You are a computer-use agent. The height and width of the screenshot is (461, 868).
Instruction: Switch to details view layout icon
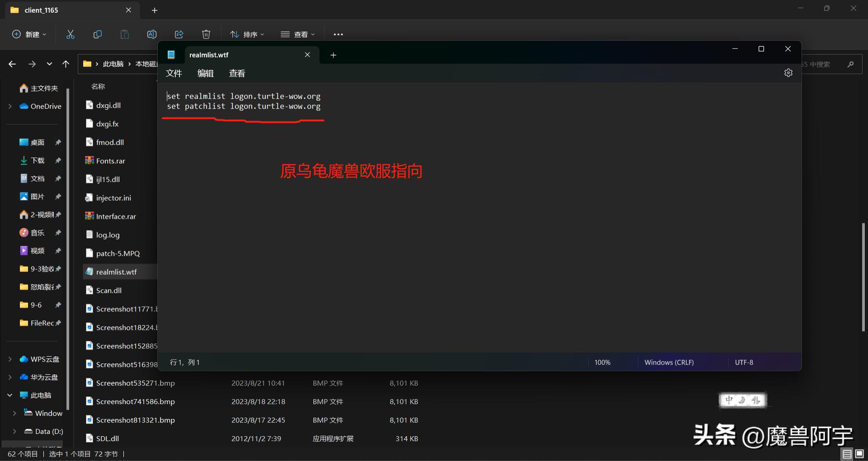coord(847,454)
